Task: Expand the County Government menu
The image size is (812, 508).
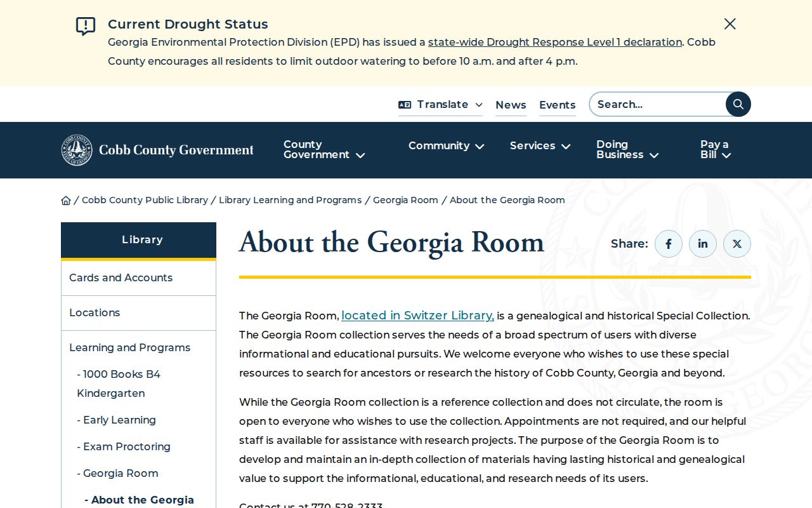Action: click(324, 150)
